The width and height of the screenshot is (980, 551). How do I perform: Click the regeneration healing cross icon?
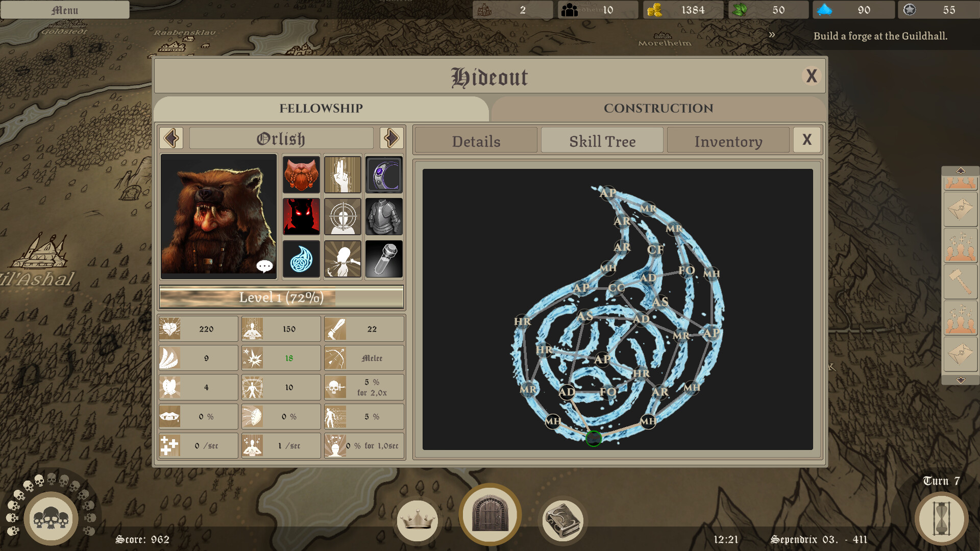(x=171, y=444)
